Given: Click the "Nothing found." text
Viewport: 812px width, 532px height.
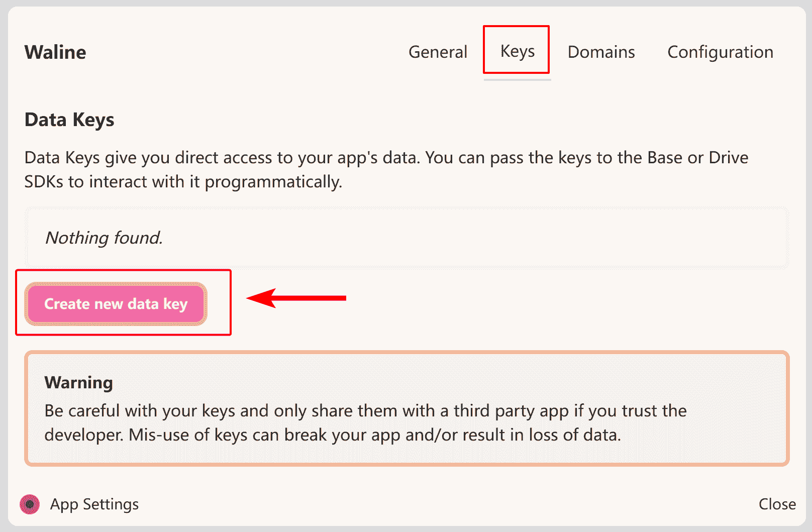Looking at the screenshot, I should (104, 238).
